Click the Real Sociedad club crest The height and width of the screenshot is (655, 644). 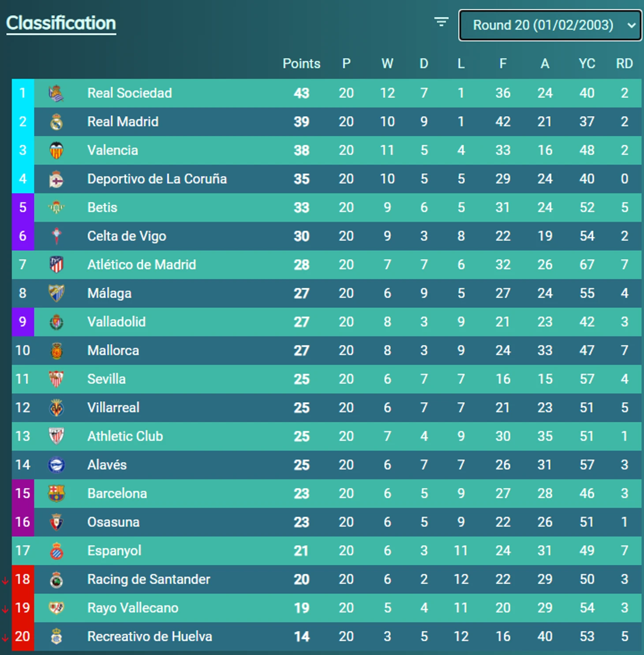[56, 93]
